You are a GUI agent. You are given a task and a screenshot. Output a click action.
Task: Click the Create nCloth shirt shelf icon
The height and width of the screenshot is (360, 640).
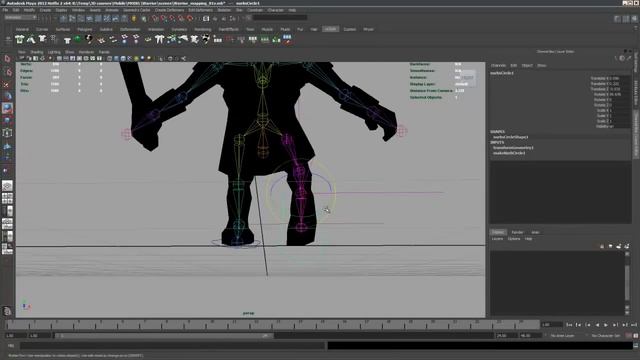click(19, 39)
